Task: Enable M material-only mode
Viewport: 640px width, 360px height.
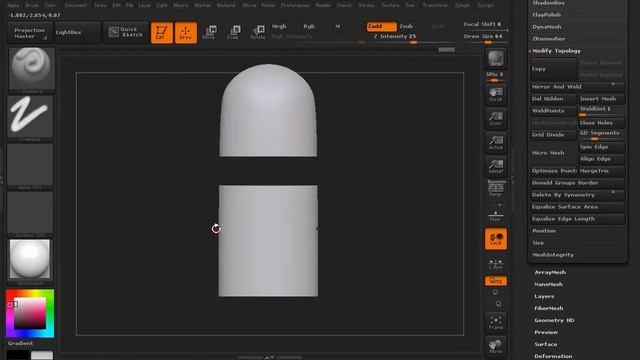Action: point(338,27)
